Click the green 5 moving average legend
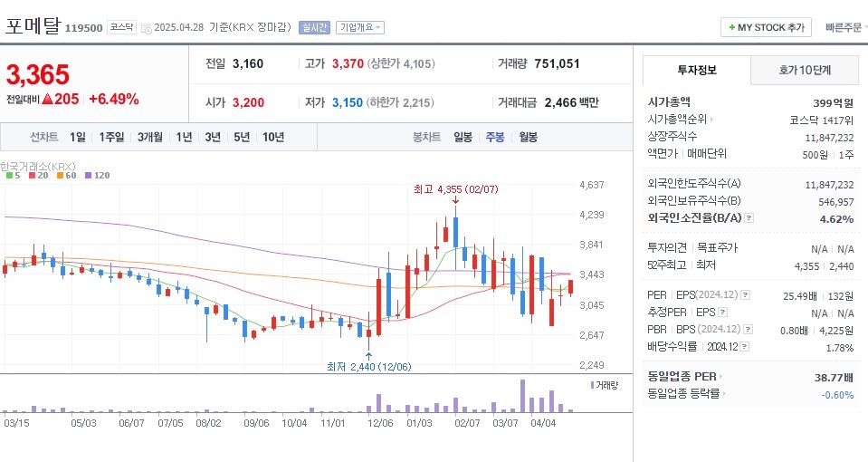 pos(14,175)
